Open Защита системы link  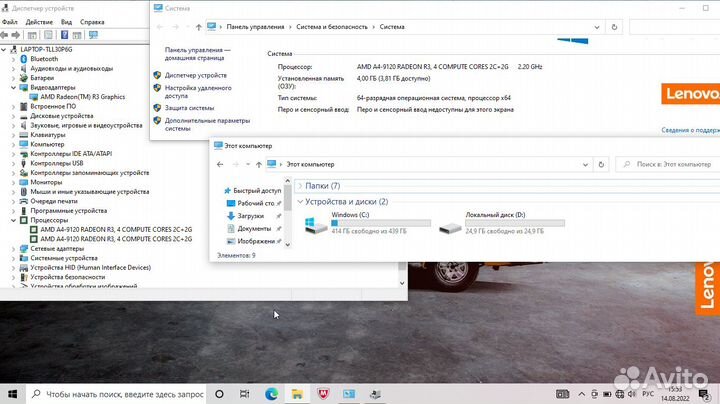(189, 108)
